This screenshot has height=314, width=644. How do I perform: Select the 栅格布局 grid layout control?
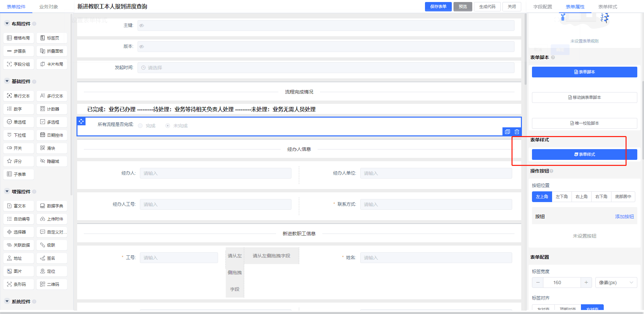click(18, 38)
